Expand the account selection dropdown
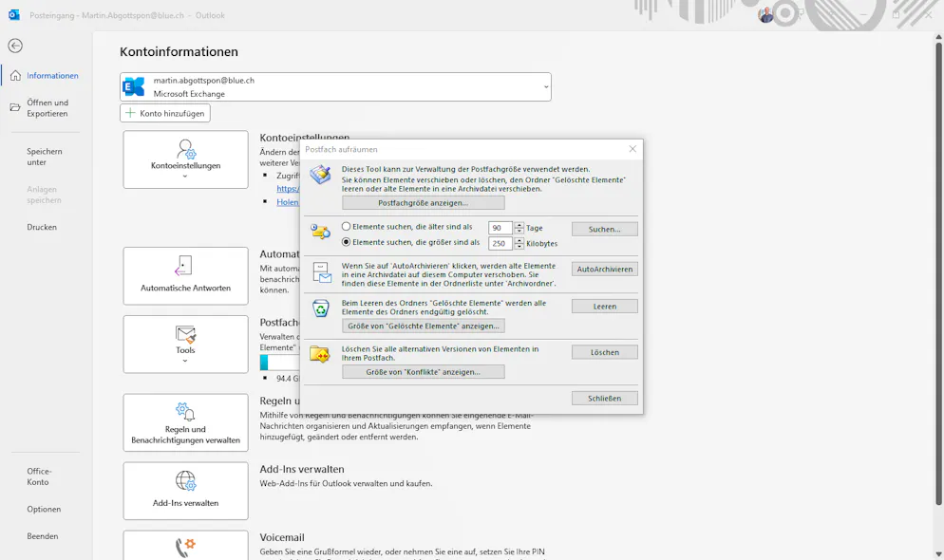Viewport: 944px width, 560px height. coord(546,87)
